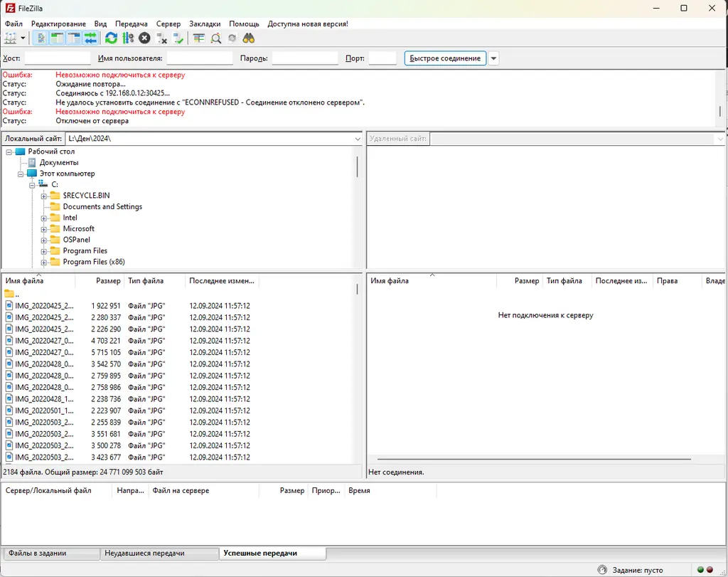The image size is (728, 577).
Task: Search for files with binoculars icon
Action: tap(249, 38)
